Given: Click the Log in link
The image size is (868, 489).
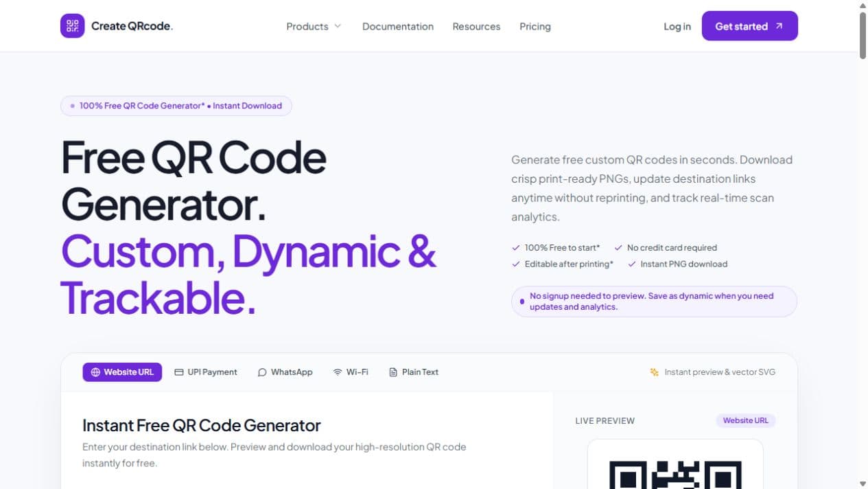Looking at the screenshot, I should [677, 26].
